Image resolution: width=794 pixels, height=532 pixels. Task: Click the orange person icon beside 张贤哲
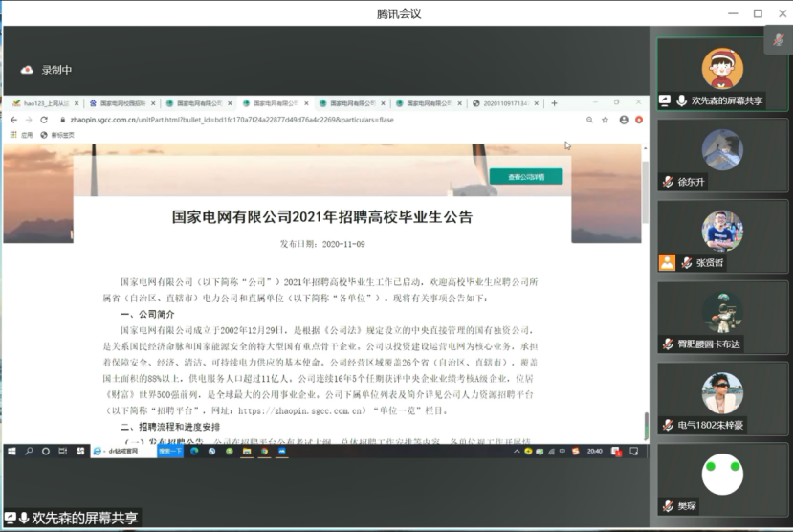[667, 262]
